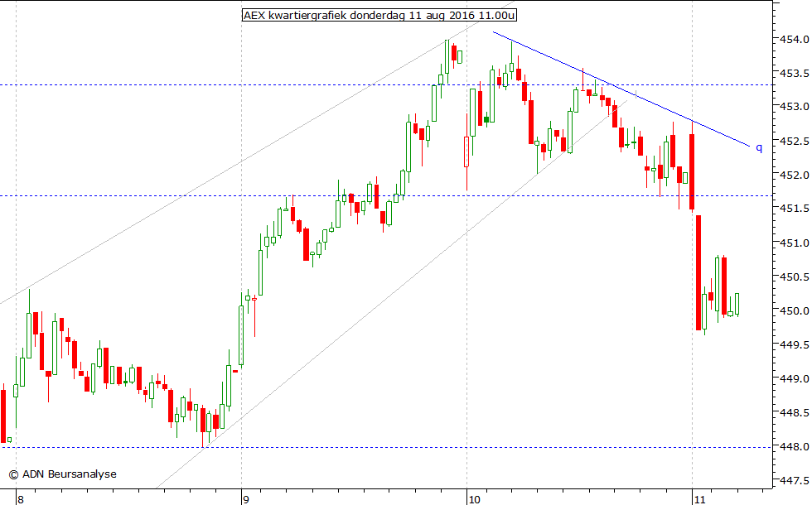Image resolution: width=812 pixels, height=505 pixels.
Task: Click the '© ADN Beursanalyse' copyright text
Action: [x=63, y=474]
